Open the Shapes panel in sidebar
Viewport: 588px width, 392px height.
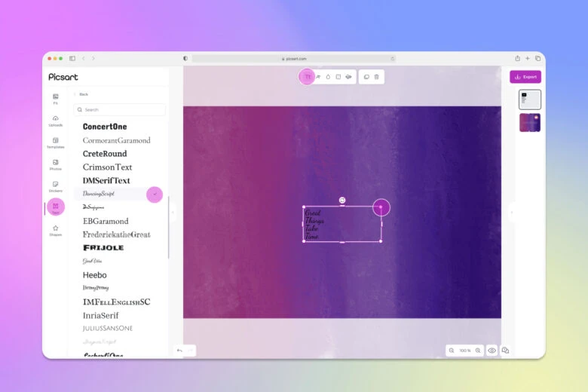click(56, 229)
